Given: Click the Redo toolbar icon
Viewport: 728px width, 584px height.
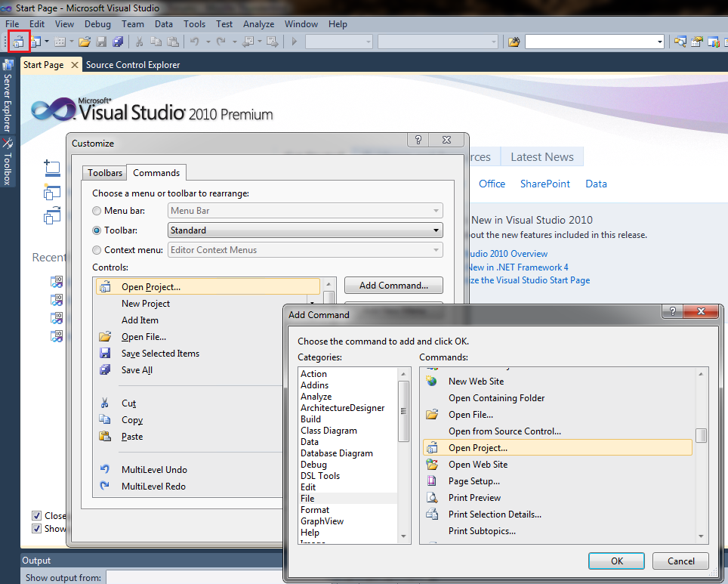Looking at the screenshot, I should [221, 42].
